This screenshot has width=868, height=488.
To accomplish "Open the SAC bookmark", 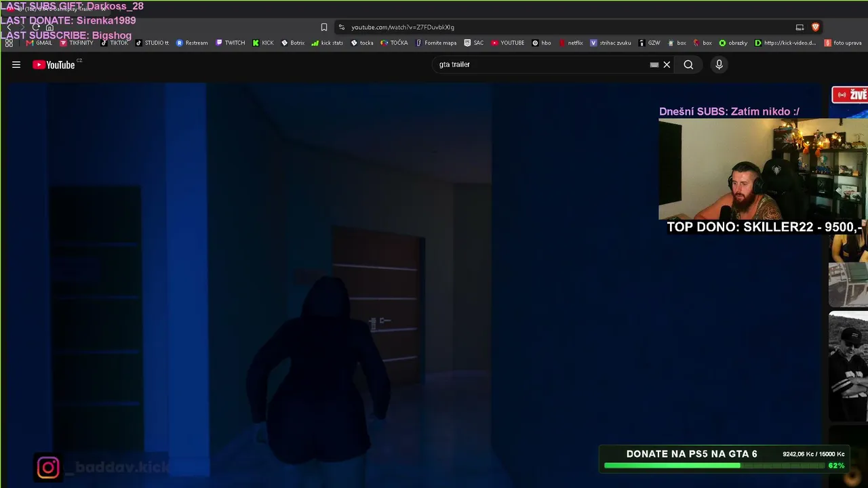I will (474, 43).
